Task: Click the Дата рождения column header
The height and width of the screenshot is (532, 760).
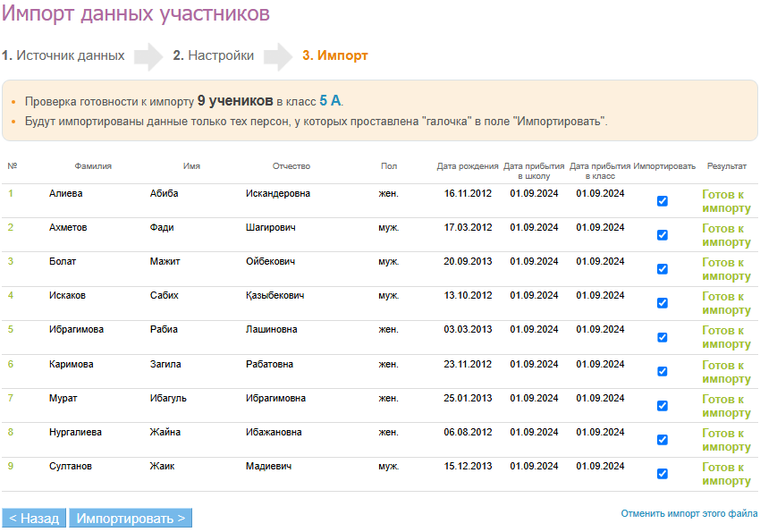Action: 468,166
